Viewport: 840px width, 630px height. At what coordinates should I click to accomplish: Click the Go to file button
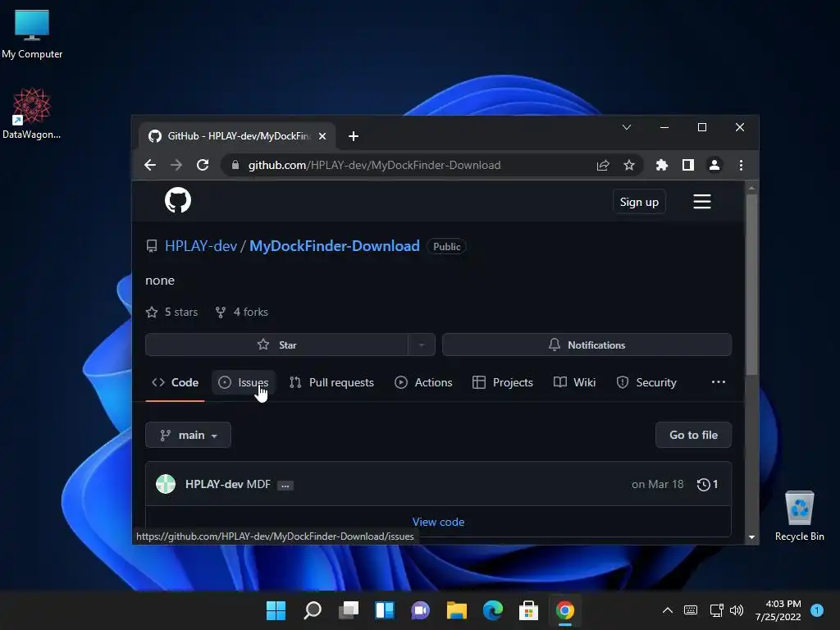(x=693, y=435)
